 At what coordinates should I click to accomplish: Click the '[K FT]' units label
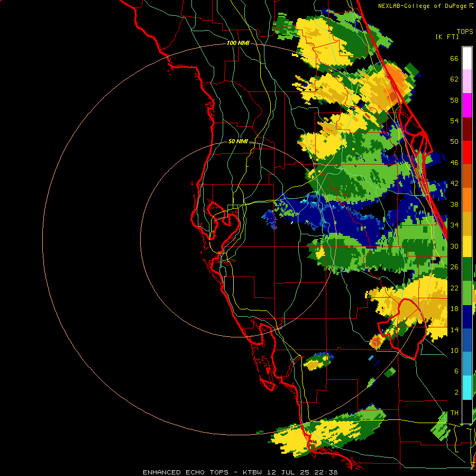tap(447, 36)
